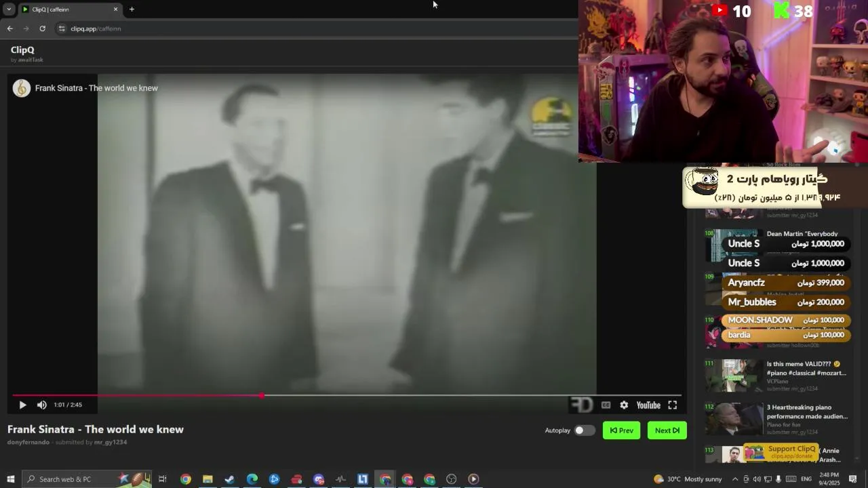Open a new browser tab
The image size is (868, 488).
(132, 9)
